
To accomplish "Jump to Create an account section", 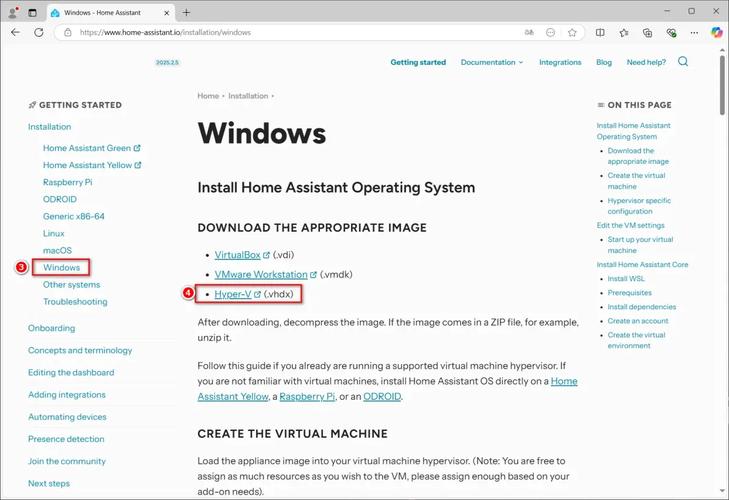I will [x=637, y=321].
